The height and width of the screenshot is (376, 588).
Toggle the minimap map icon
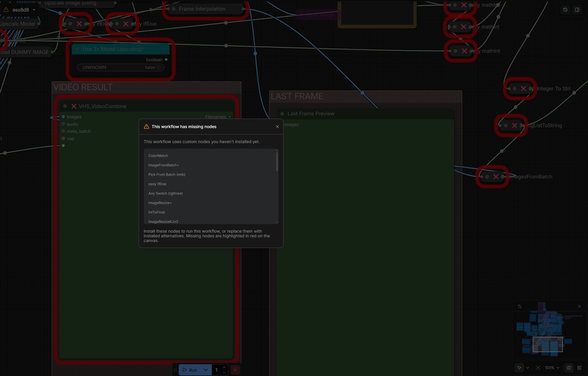click(569, 368)
